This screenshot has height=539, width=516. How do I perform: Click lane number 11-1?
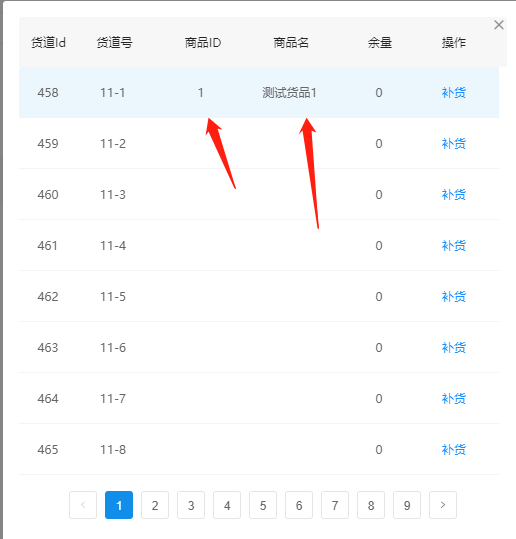(x=113, y=93)
